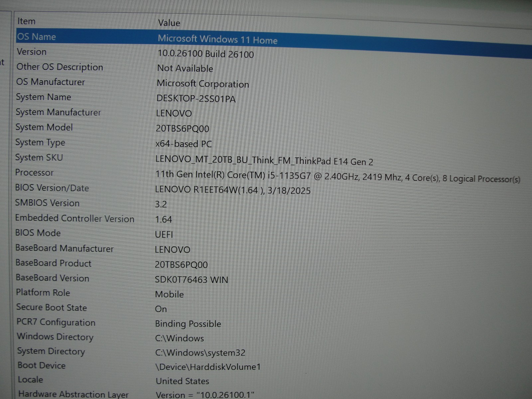Click the UEFI value

point(164,234)
